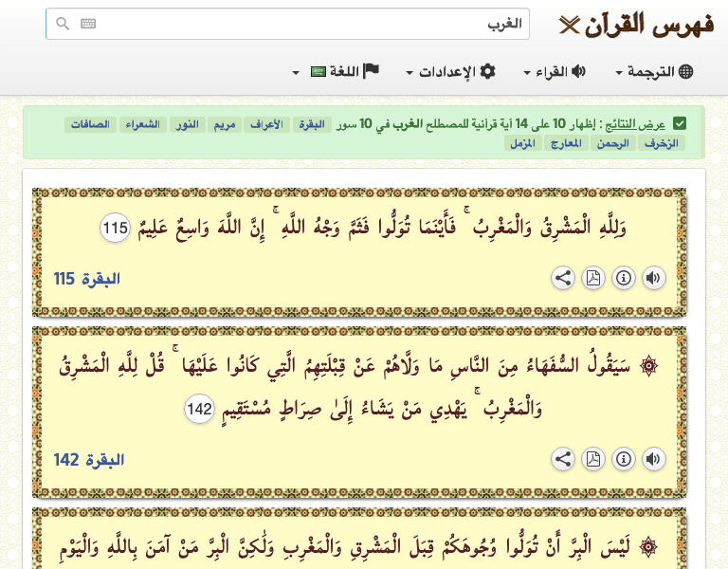Play audio for Al-Baqarah verse 142
Screen dimensions: 728x569
[x=653, y=459]
